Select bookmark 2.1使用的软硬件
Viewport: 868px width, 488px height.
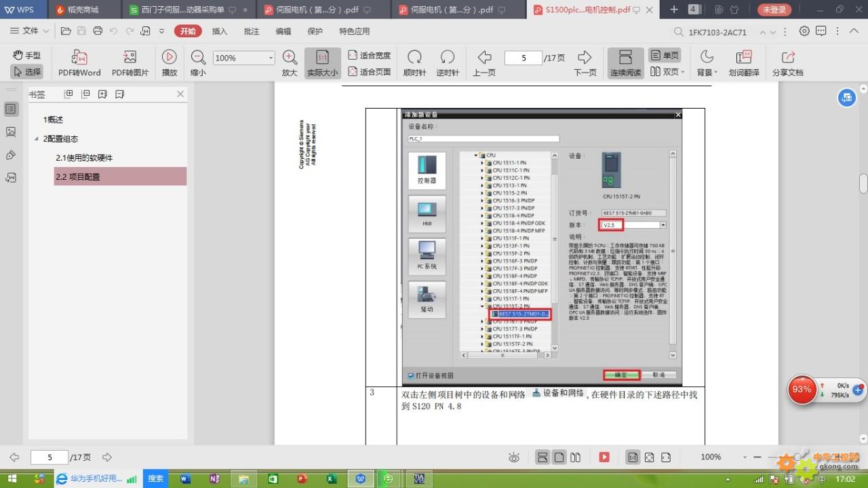coord(84,158)
